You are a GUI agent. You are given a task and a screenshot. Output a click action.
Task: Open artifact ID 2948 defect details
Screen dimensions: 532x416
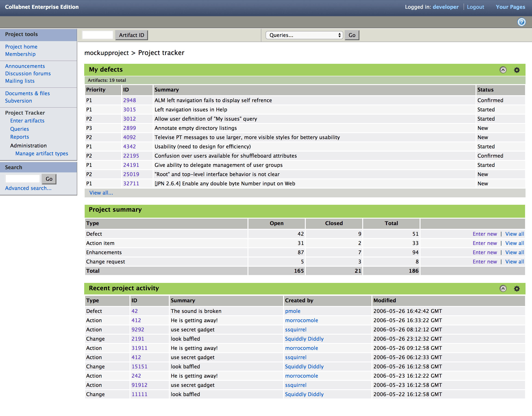click(x=130, y=100)
